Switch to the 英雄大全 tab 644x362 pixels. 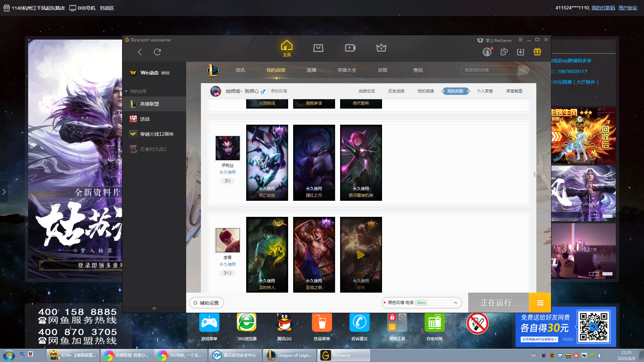click(x=347, y=70)
